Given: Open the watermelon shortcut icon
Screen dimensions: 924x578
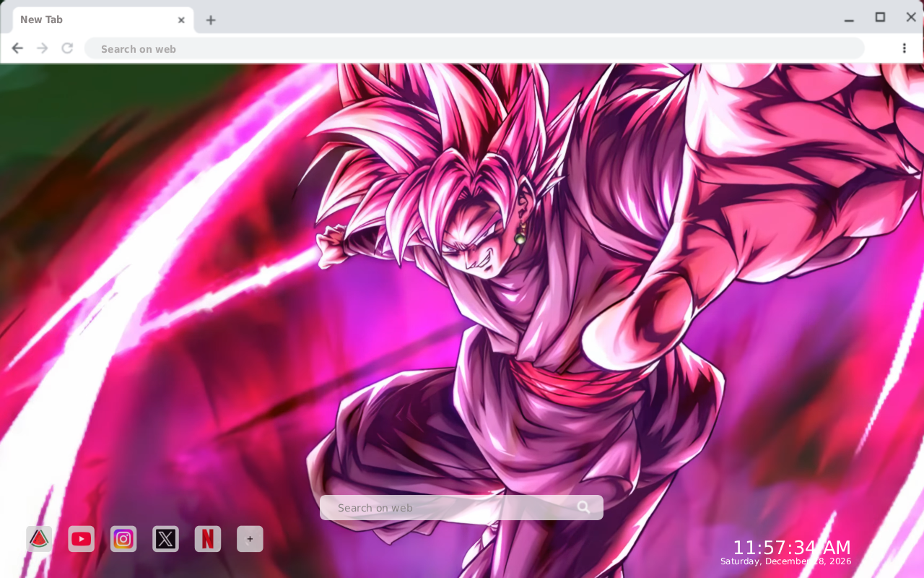Looking at the screenshot, I should [x=39, y=539].
